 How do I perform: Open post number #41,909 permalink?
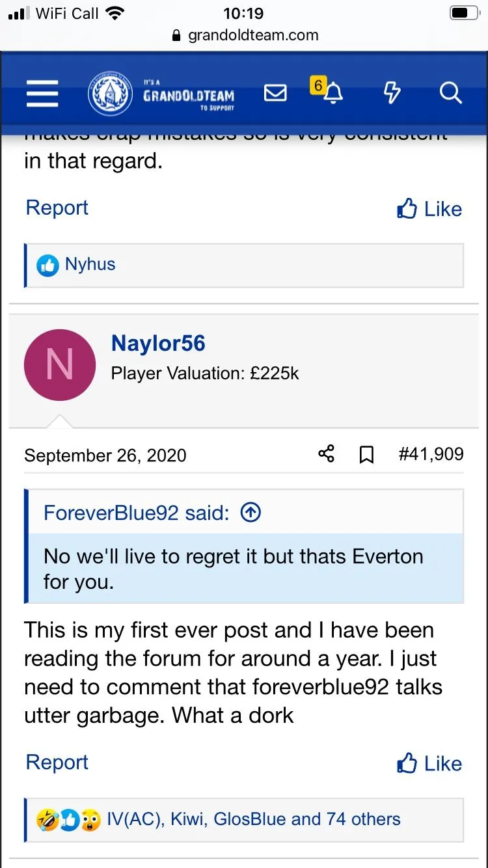coord(431,454)
